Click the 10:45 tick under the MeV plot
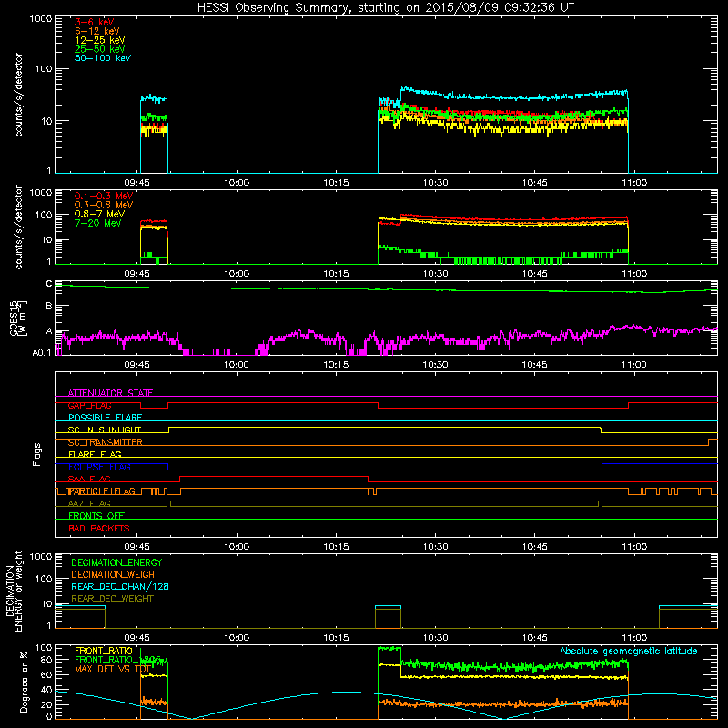728x728 pixels. pos(535,274)
